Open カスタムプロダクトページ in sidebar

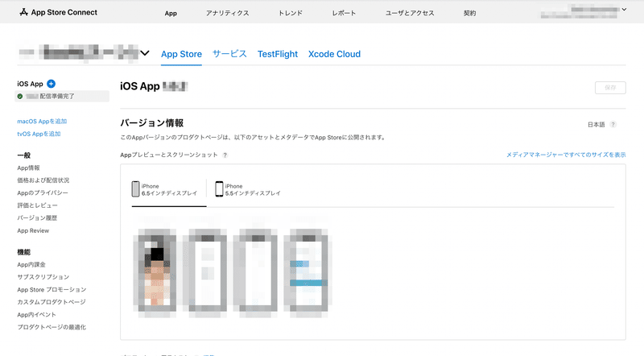52,302
